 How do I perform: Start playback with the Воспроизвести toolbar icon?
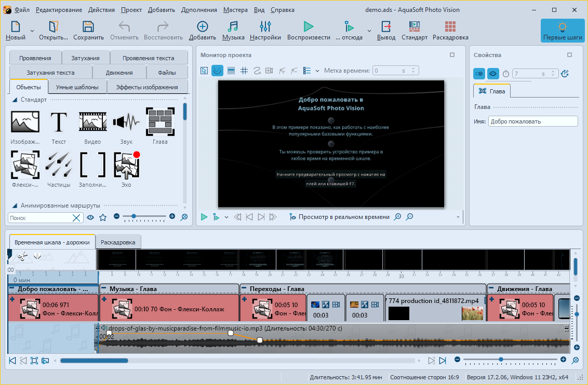pos(309,30)
